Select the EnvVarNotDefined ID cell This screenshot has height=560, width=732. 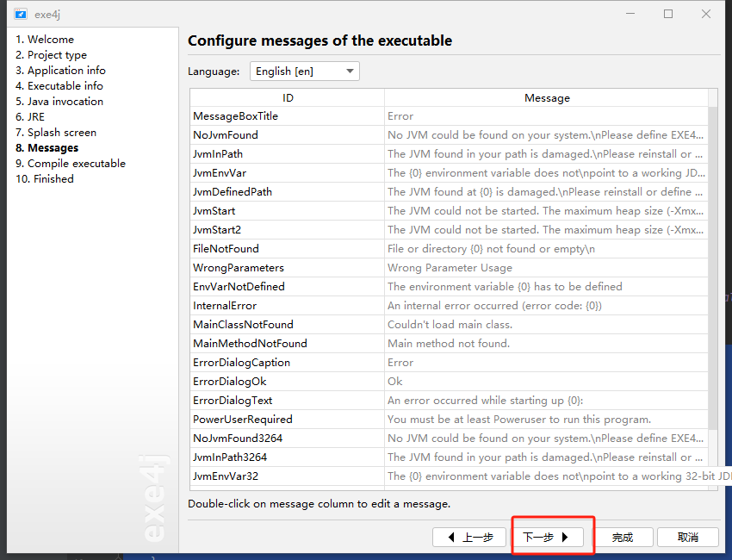(x=287, y=286)
